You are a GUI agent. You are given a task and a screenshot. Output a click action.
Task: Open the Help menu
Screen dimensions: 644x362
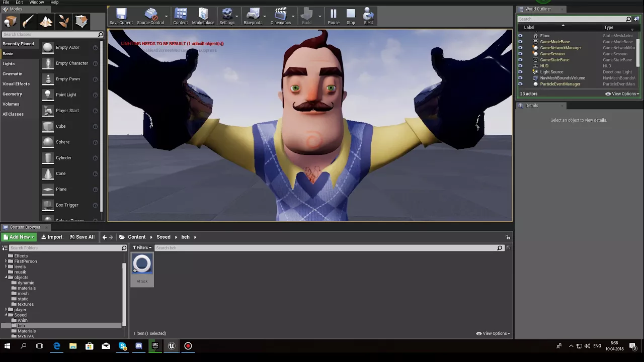pos(54,3)
